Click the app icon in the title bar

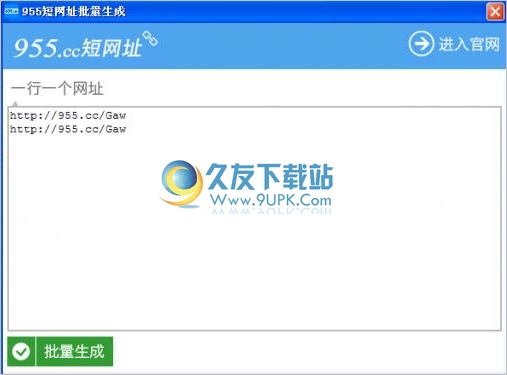click(11, 11)
